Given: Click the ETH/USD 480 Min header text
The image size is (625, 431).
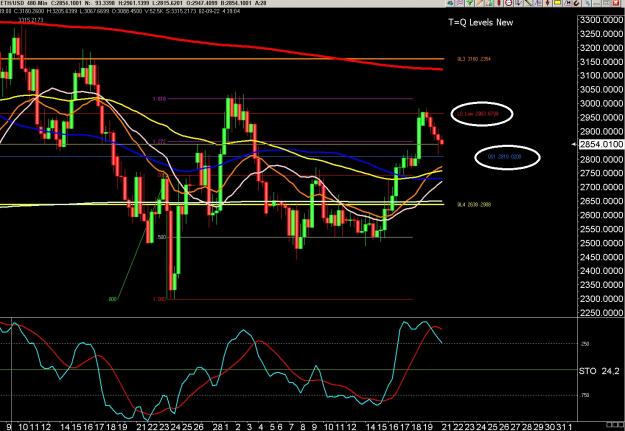Looking at the screenshot, I should [24, 3].
